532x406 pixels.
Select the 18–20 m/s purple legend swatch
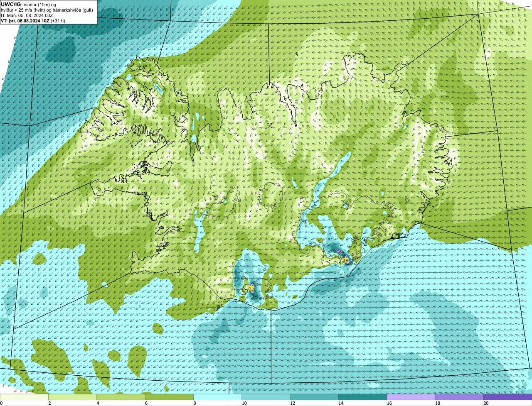[x=459, y=397]
